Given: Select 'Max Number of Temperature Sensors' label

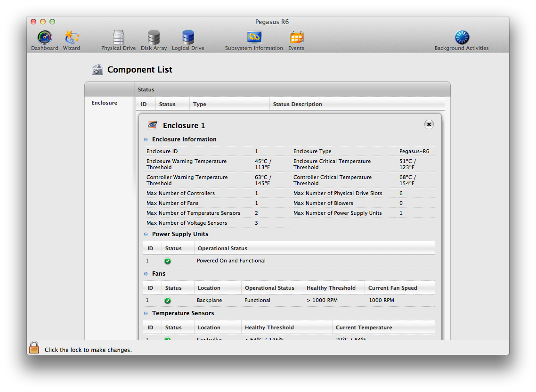Looking at the screenshot, I should (x=194, y=213).
